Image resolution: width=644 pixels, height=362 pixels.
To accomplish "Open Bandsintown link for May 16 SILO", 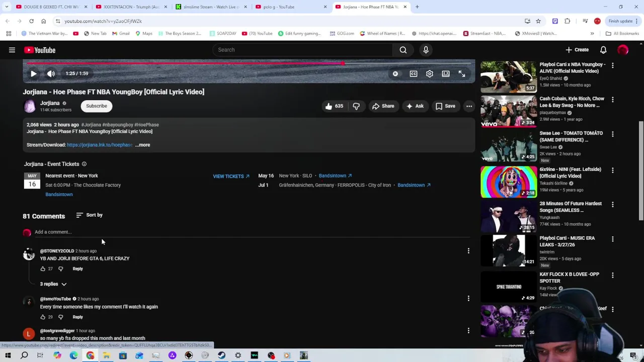I will pyautogui.click(x=335, y=175).
